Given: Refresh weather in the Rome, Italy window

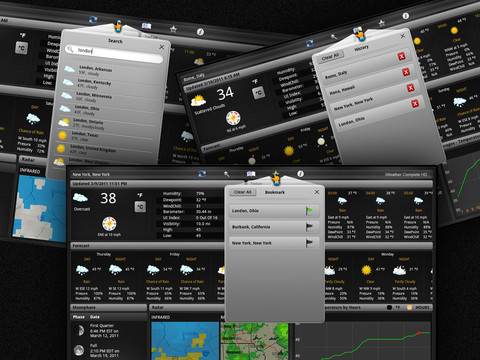Looking at the screenshot, I should 310,43.
